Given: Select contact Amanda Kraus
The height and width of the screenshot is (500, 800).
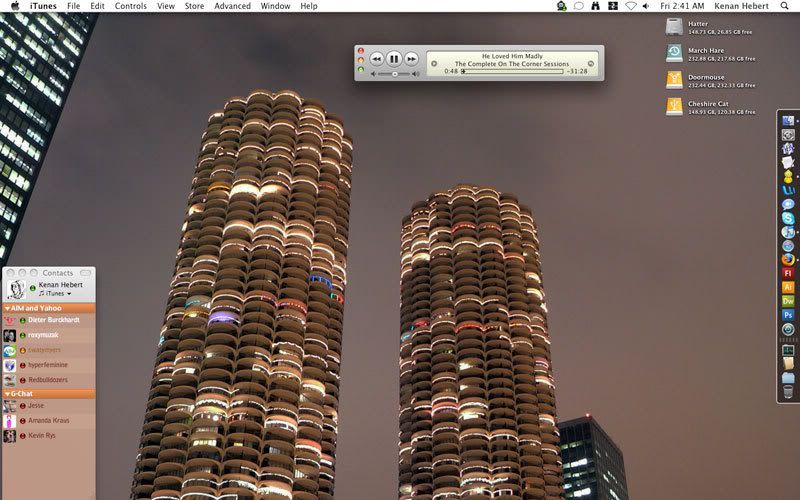Looking at the screenshot, I should [50, 421].
